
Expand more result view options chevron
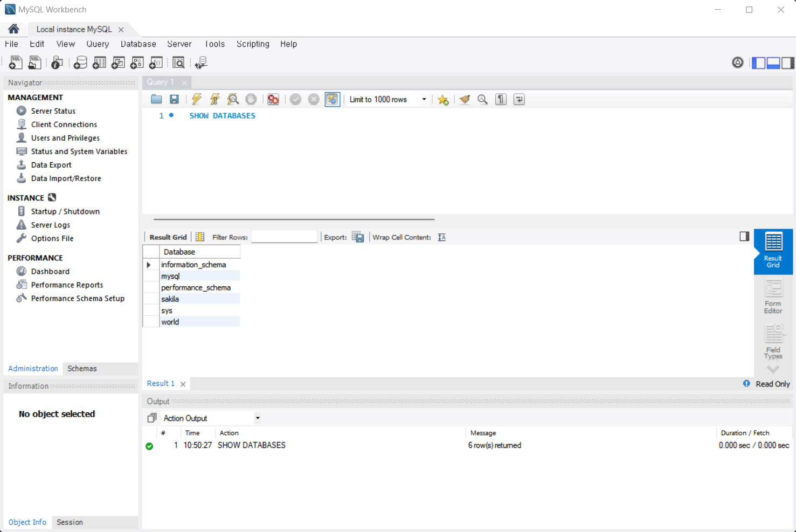coord(773,369)
